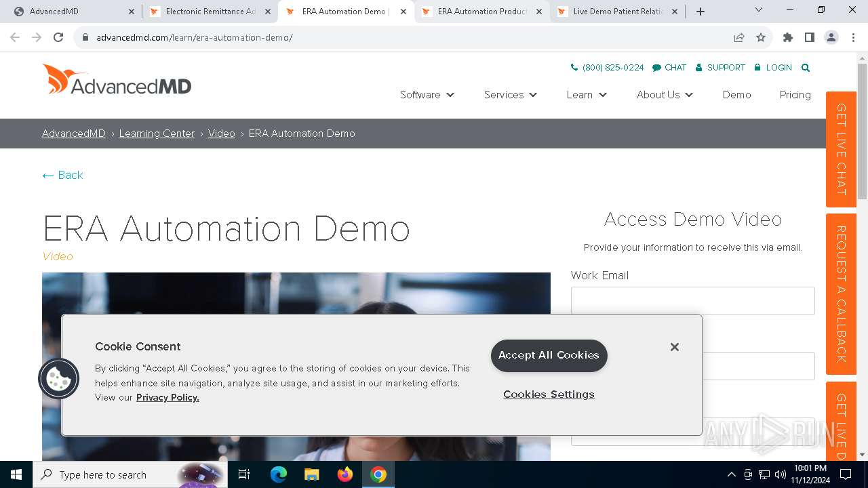Open the LOGIN link
Image resolution: width=868 pixels, height=488 pixels.
[x=772, y=68]
